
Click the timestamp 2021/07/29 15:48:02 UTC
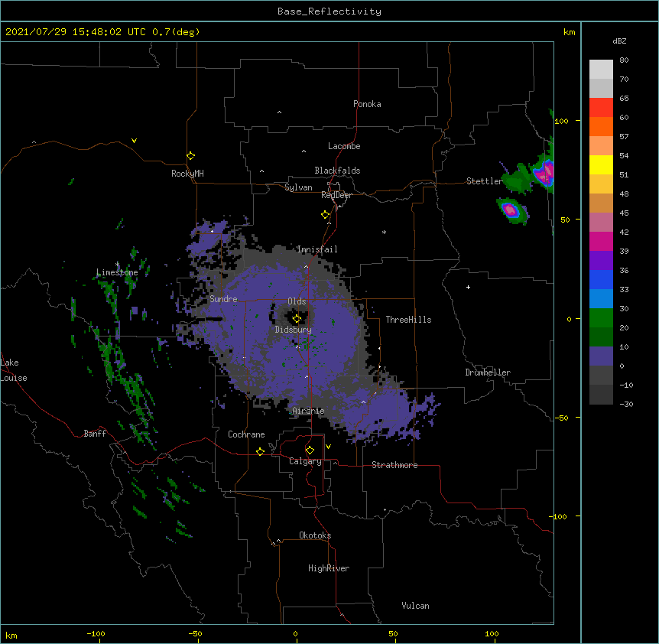[x=76, y=32]
